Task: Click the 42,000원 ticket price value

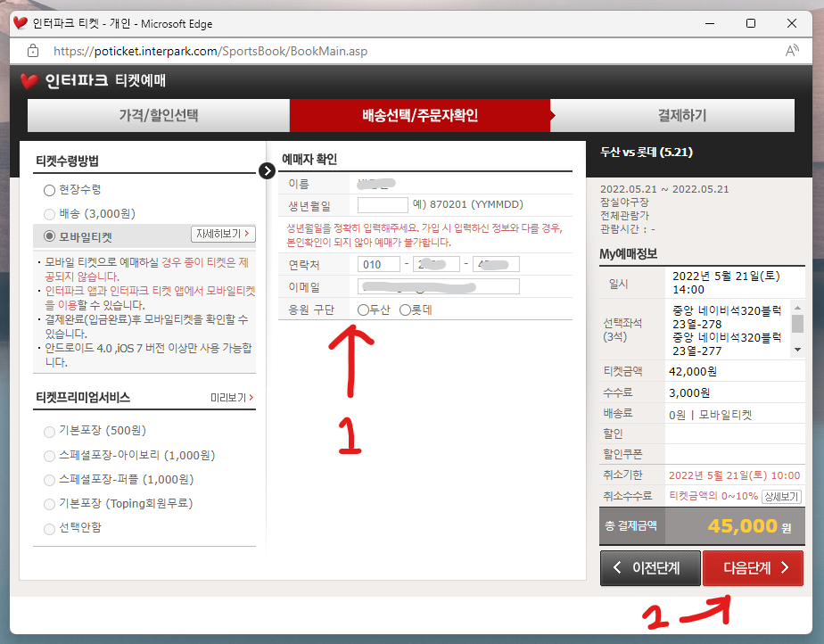Action: 693,372
